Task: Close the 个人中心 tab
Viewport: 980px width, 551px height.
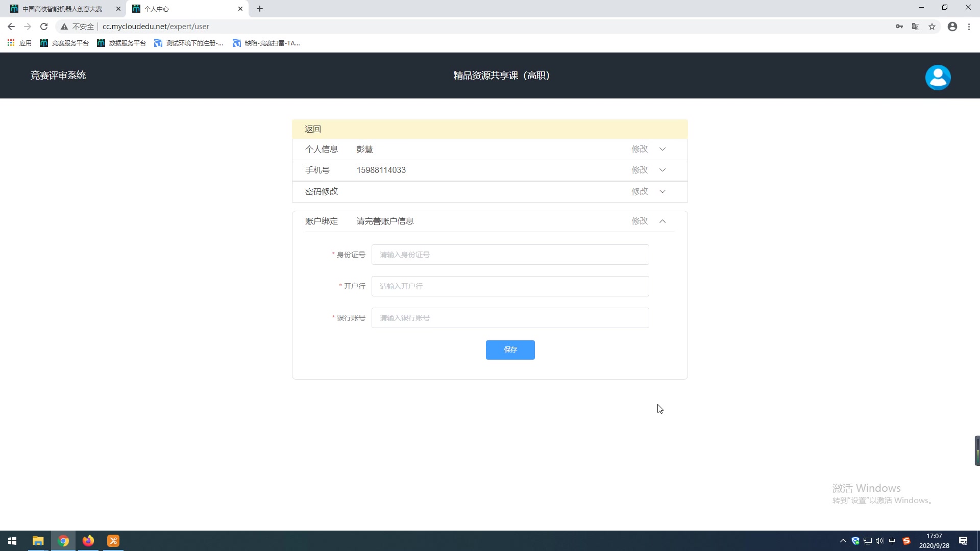Action: tap(240, 9)
